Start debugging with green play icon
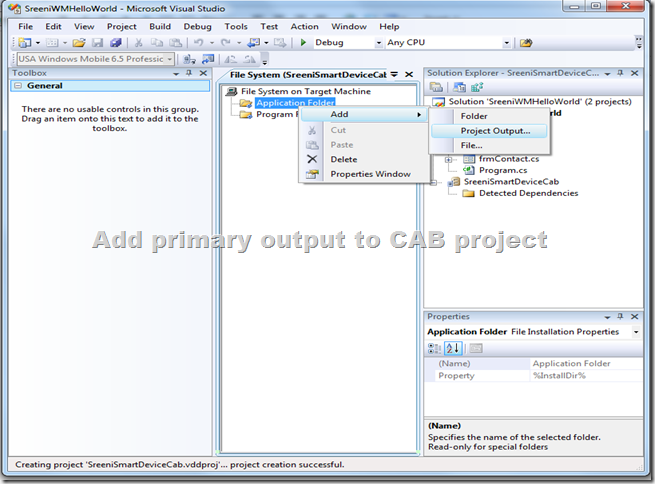Image resolution: width=655 pixels, height=484 pixels. click(x=304, y=43)
